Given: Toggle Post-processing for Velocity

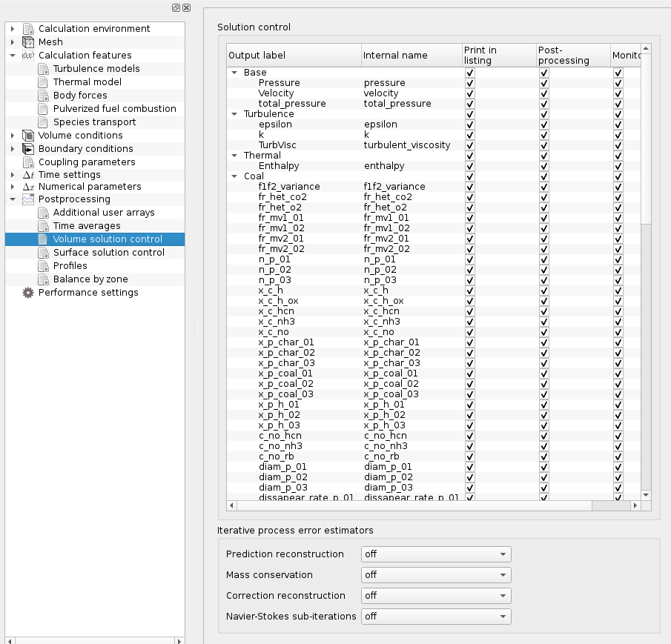Looking at the screenshot, I should [x=544, y=93].
